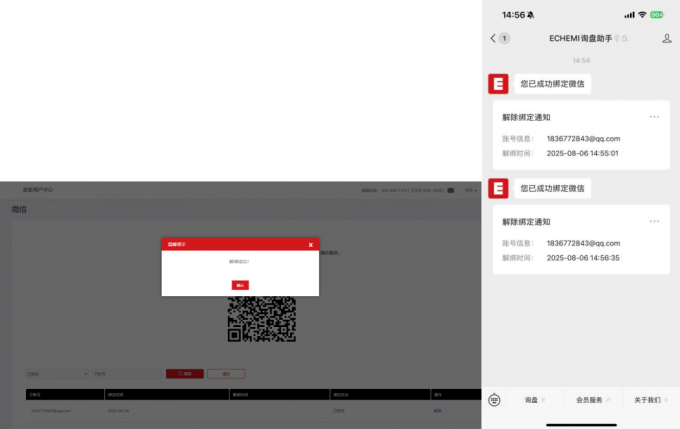
Task: Open the 关于我们 bottom menu
Action: [x=651, y=400]
